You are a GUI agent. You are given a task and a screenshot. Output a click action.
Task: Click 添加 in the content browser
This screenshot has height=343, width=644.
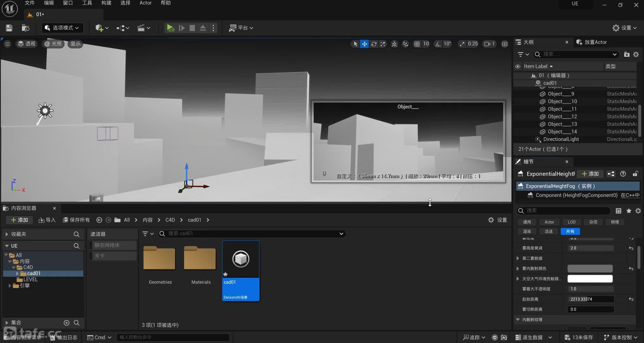coord(19,220)
